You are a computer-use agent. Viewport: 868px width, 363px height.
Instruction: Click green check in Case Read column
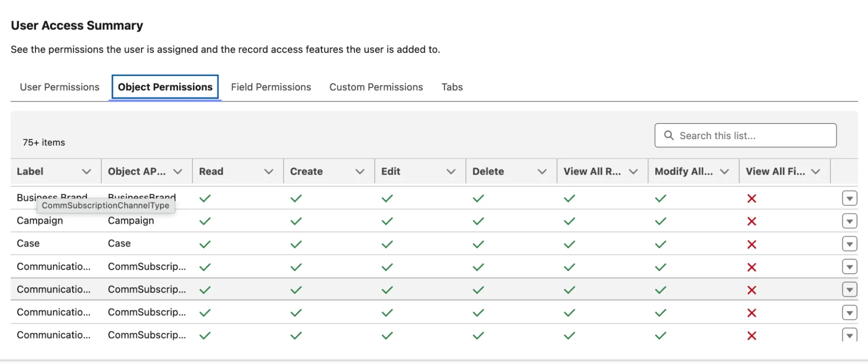205,244
